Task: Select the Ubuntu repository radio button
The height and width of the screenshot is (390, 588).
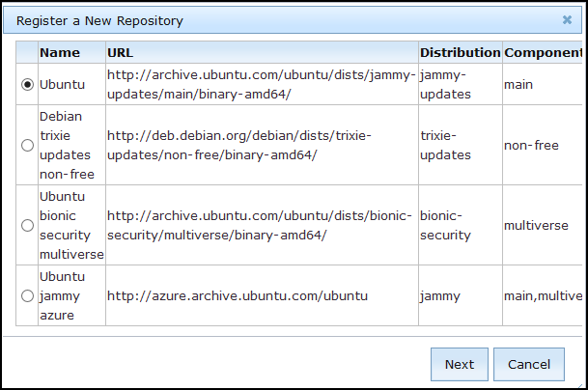Action: pyautogui.click(x=27, y=84)
